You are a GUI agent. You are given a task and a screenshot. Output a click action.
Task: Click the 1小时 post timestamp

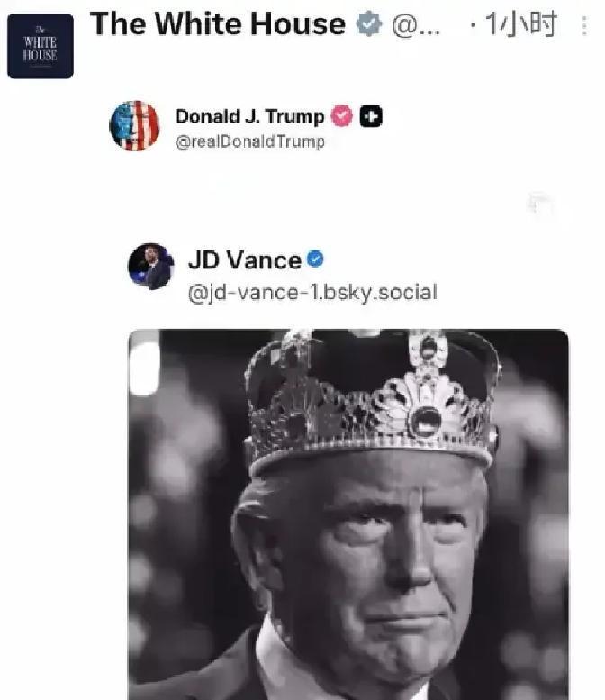[520, 25]
